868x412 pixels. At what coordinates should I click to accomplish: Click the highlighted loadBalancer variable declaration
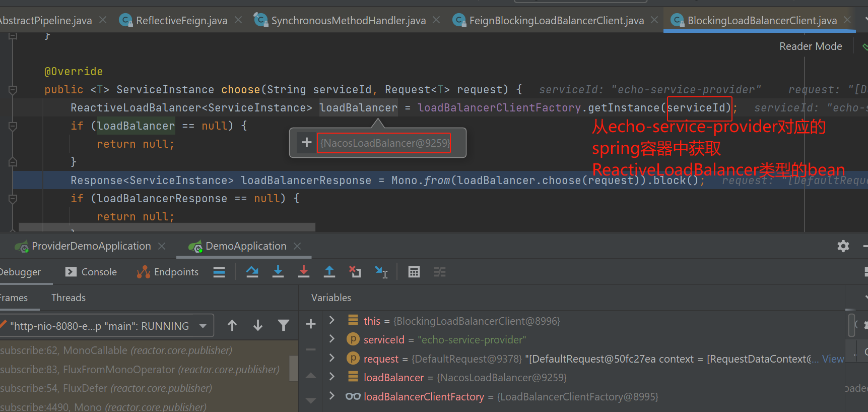[359, 107]
